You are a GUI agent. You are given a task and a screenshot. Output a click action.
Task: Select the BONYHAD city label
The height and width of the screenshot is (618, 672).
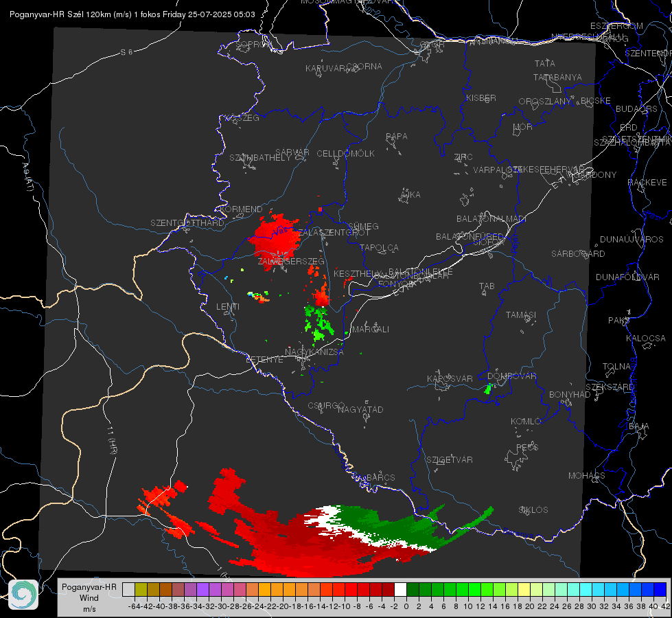[x=570, y=395]
